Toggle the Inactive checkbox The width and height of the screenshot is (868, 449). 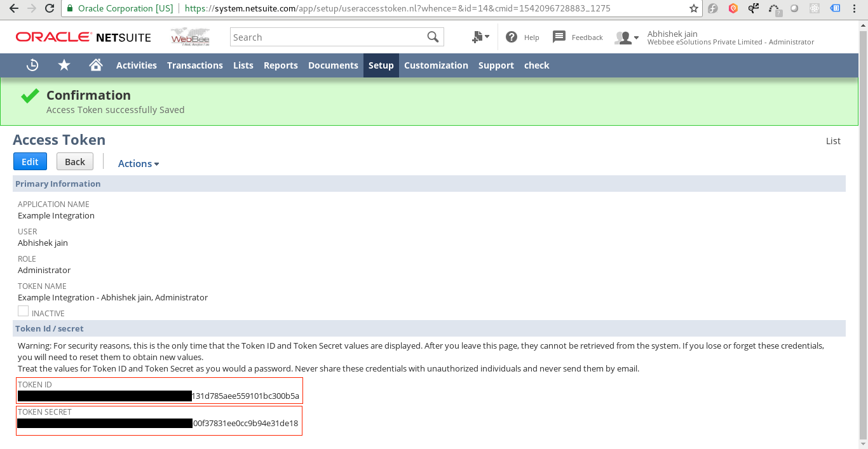click(x=23, y=311)
